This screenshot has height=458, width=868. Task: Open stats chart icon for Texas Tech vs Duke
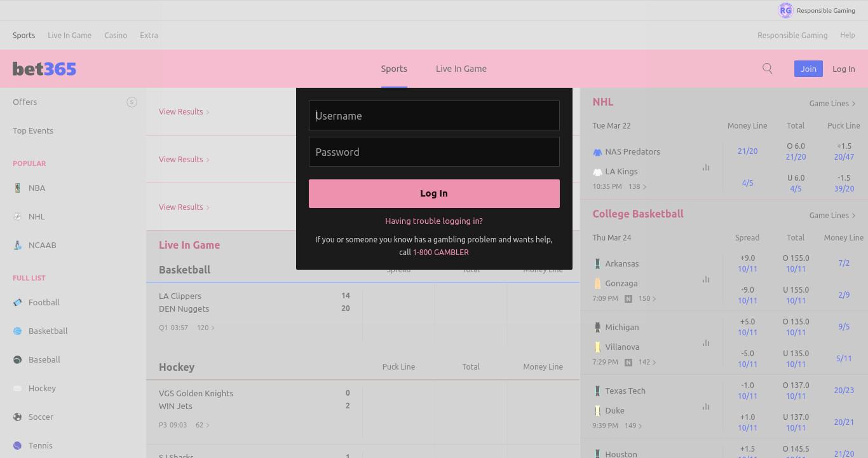pyautogui.click(x=706, y=406)
